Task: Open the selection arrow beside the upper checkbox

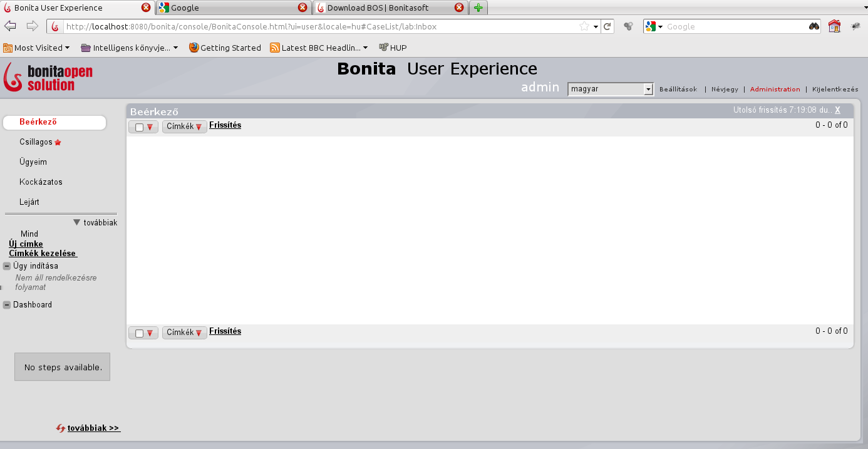Action: 150,127
